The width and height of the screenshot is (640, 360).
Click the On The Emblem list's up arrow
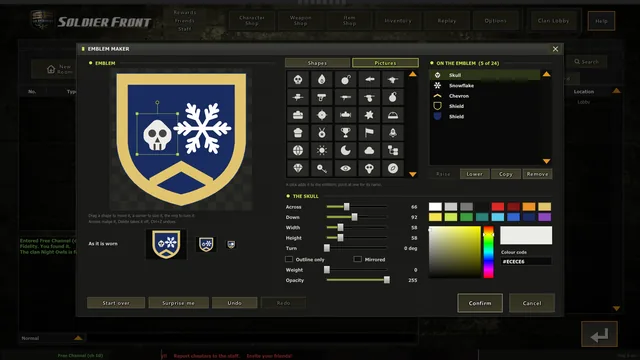(x=547, y=74)
